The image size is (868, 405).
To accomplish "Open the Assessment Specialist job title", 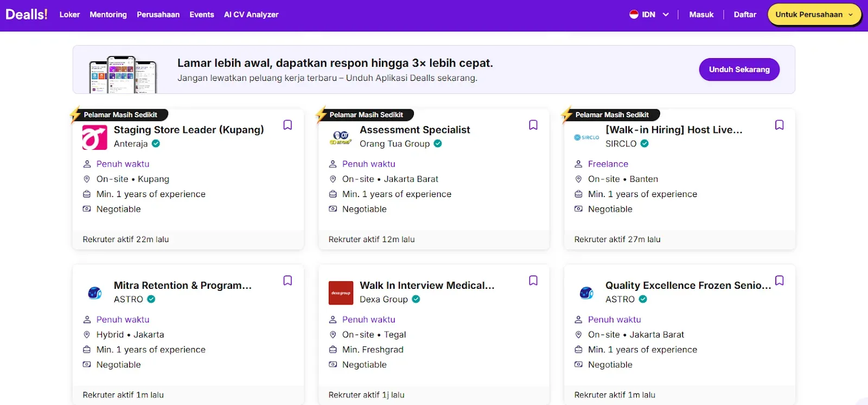I will pyautogui.click(x=415, y=130).
